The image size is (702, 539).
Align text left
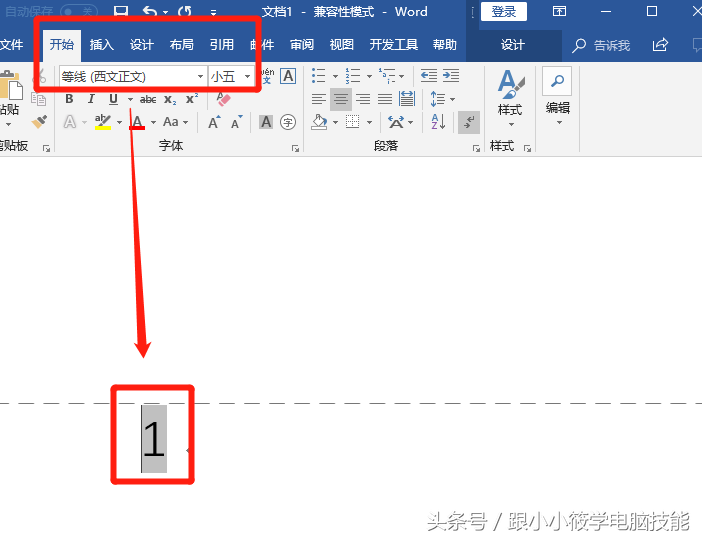[x=319, y=99]
